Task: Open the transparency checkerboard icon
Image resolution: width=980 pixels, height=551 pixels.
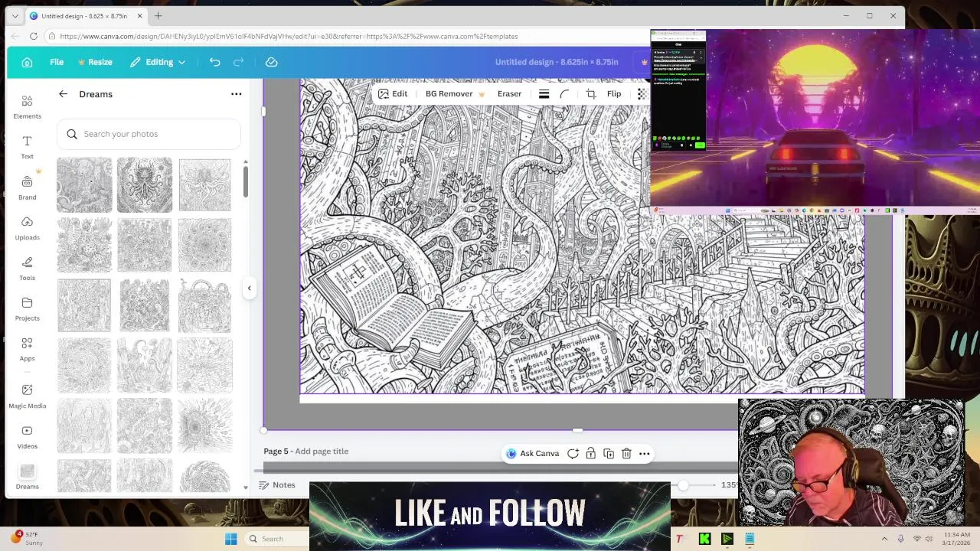Action: [642, 94]
